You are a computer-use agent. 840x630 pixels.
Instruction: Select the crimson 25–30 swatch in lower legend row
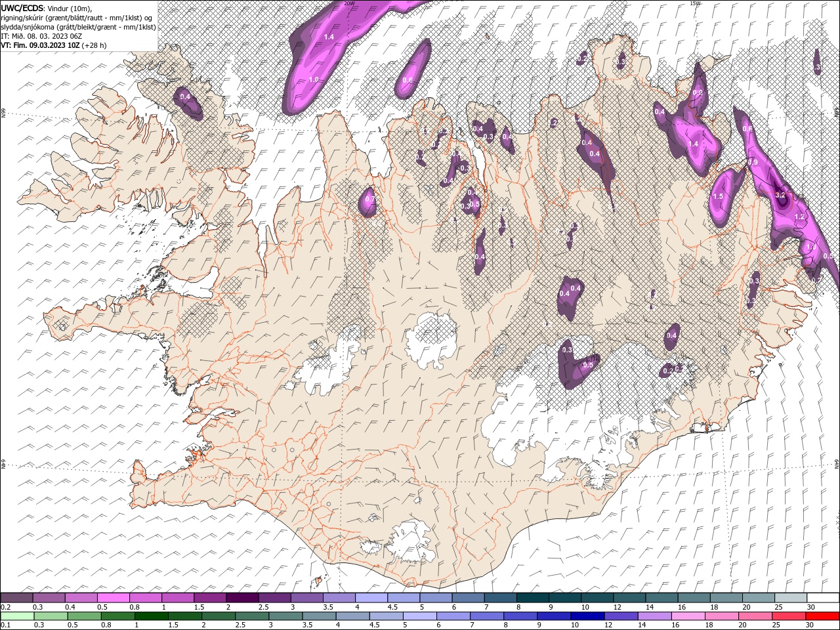coord(789,616)
